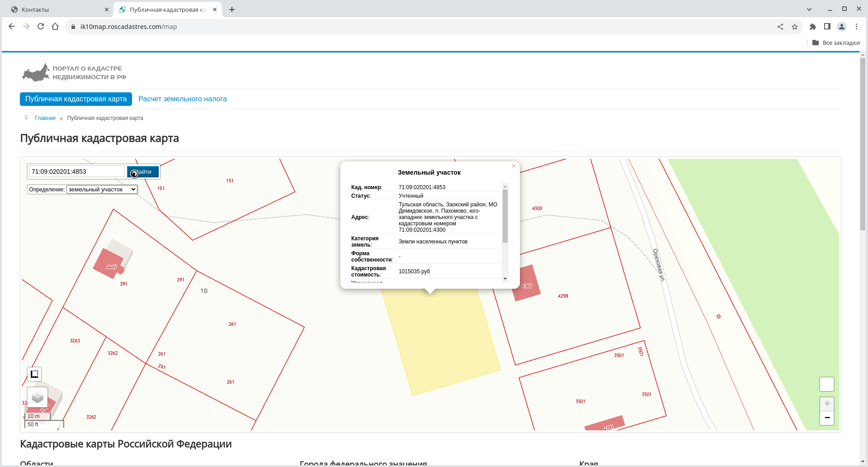This screenshot has height=467, width=868.
Task: Zoom out on the cadastral map
Action: (827, 418)
